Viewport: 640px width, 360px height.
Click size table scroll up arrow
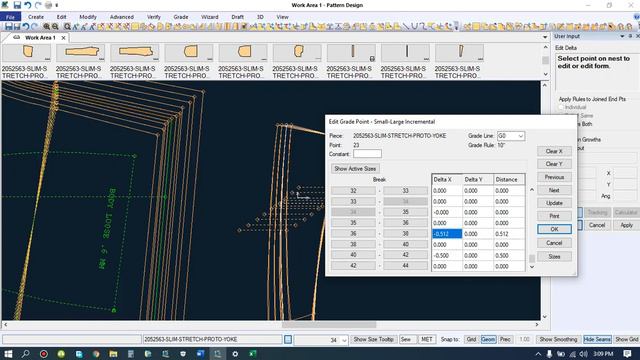(532, 190)
